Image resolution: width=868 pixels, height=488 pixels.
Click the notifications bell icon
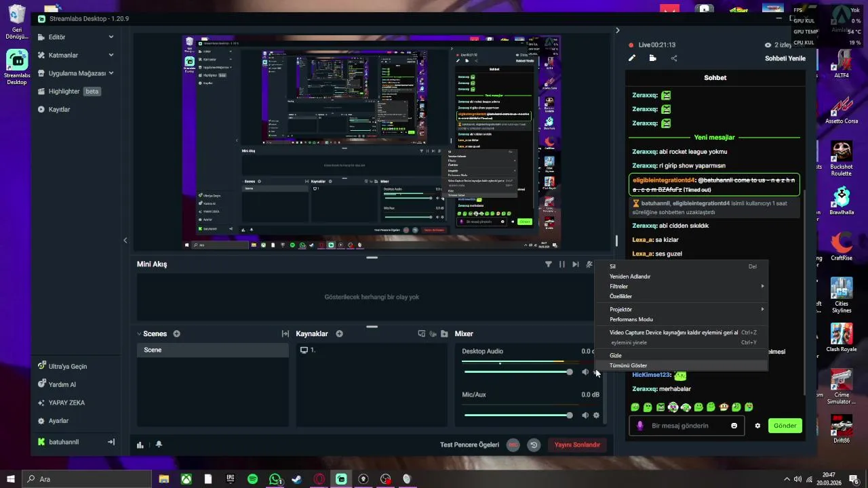click(x=159, y=445)
